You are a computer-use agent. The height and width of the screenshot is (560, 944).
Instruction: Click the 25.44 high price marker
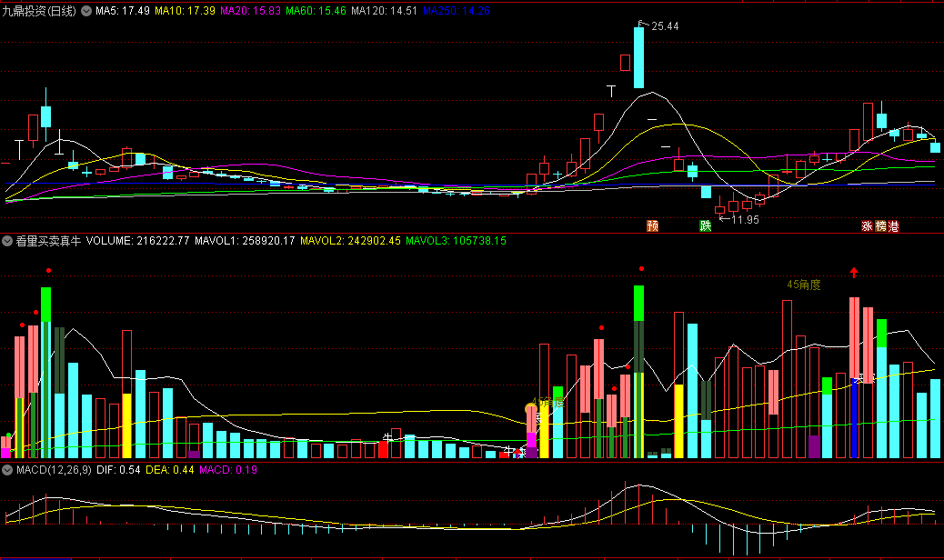coord(665,26)
